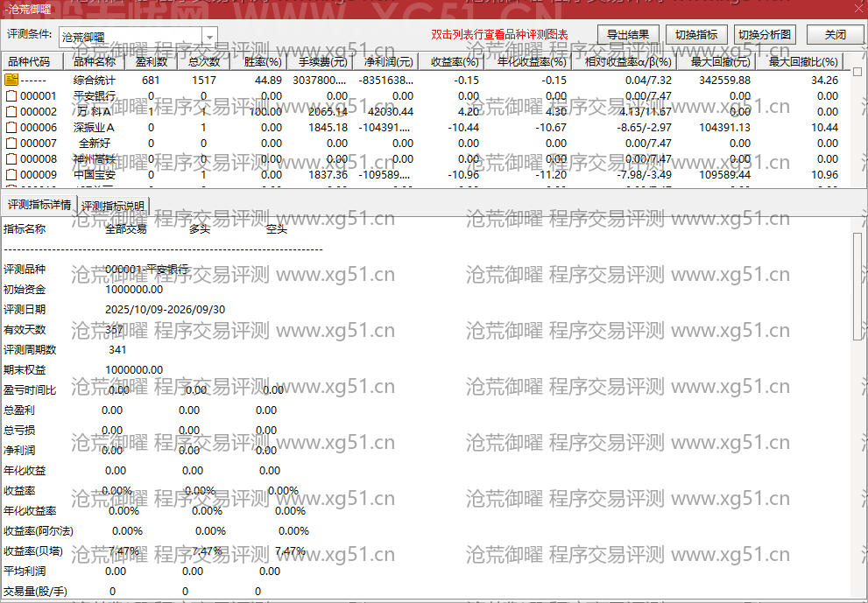Click the 42030.44 net profit cell
Viewport: 868px width, 603px height.
[x=391, y=112]
